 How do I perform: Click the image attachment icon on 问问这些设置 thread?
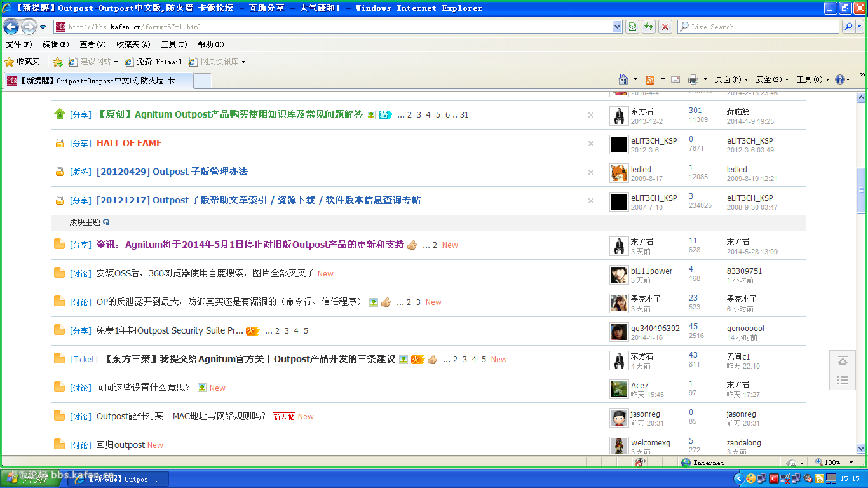tap(202, 388)
